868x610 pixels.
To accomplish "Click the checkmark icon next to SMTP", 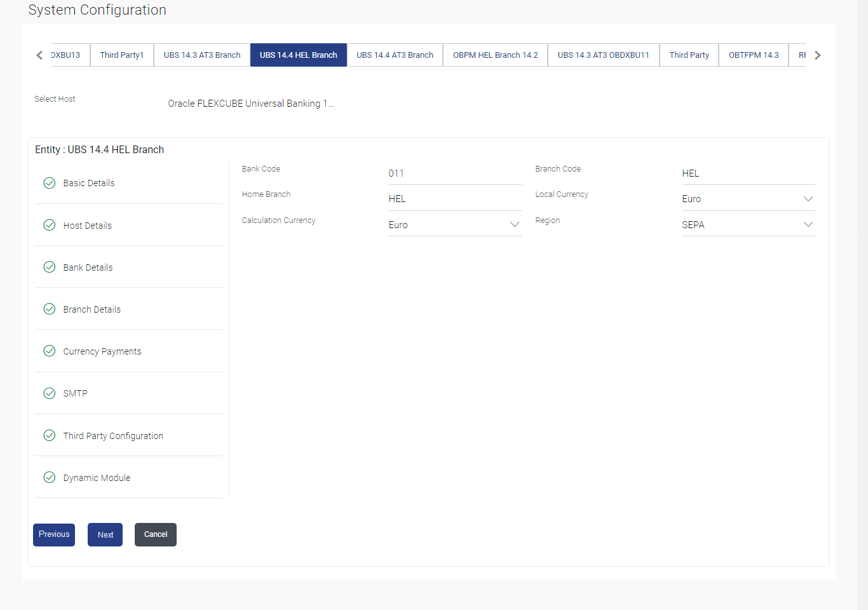I will [50, 393].
